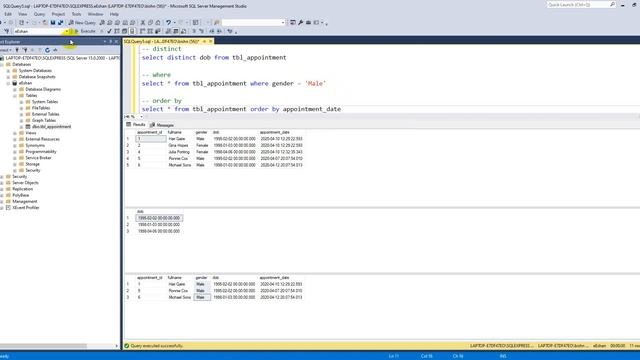The height and width of the screenshot is (360, 640).
Task: Open Query Options icon
Action: pyautogui.click(x=124, y=31)
